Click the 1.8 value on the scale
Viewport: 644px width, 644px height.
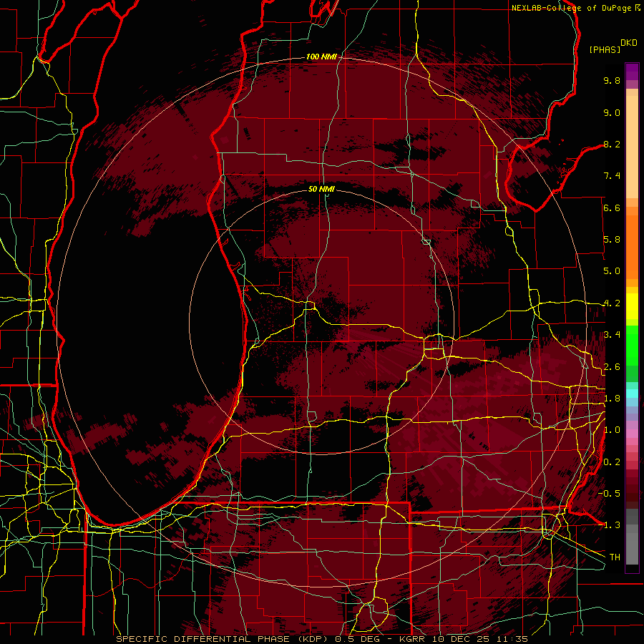612,399
